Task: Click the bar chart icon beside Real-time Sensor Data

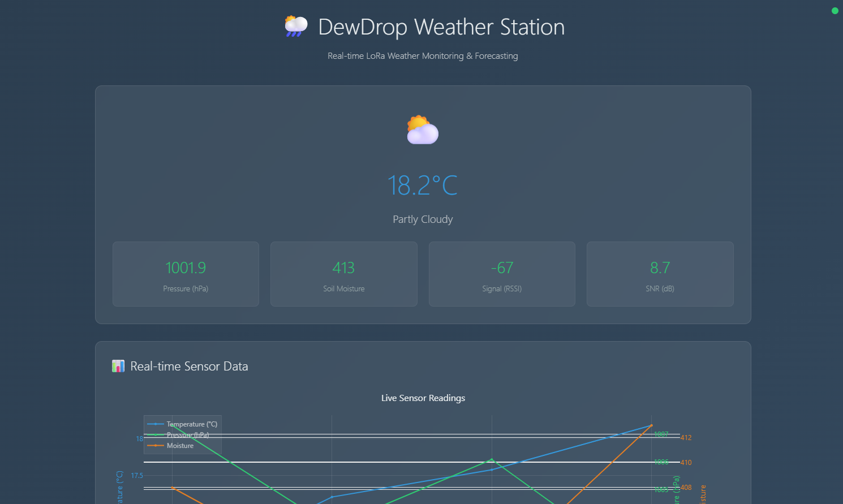Action: pyautogui.click(x=118, y=366)
